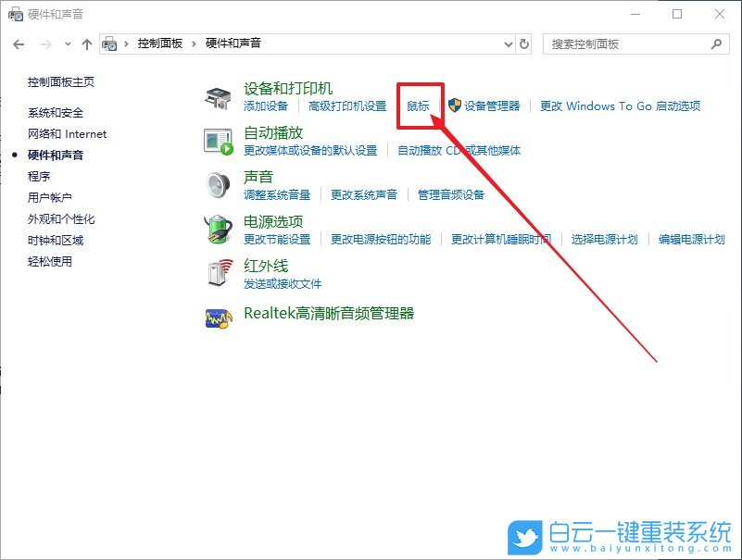Select the 声音 speaker icon
The width and height of the screenshot is (742, 560).
tap(219, 184)
